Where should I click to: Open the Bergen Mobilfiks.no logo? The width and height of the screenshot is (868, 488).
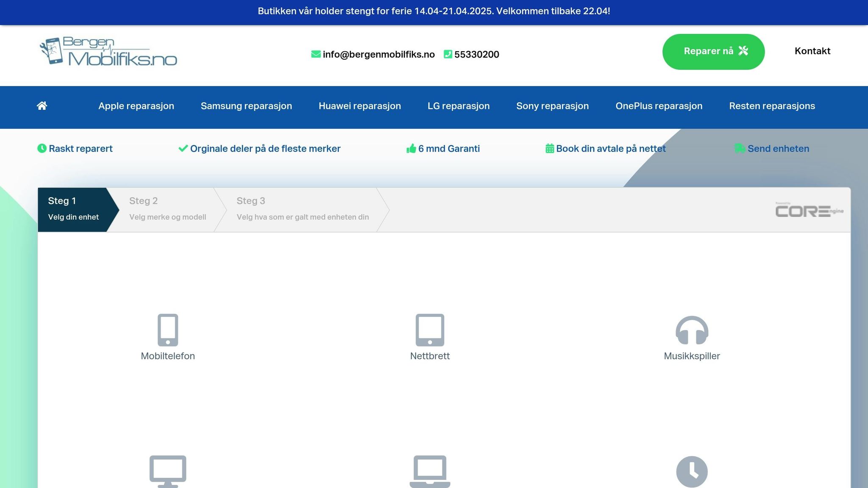(108, 51)
